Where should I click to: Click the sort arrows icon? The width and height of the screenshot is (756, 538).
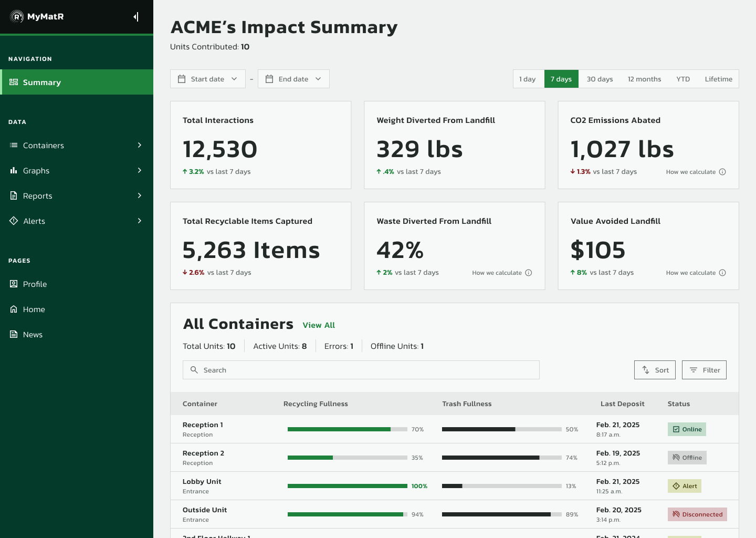[646, 370]
